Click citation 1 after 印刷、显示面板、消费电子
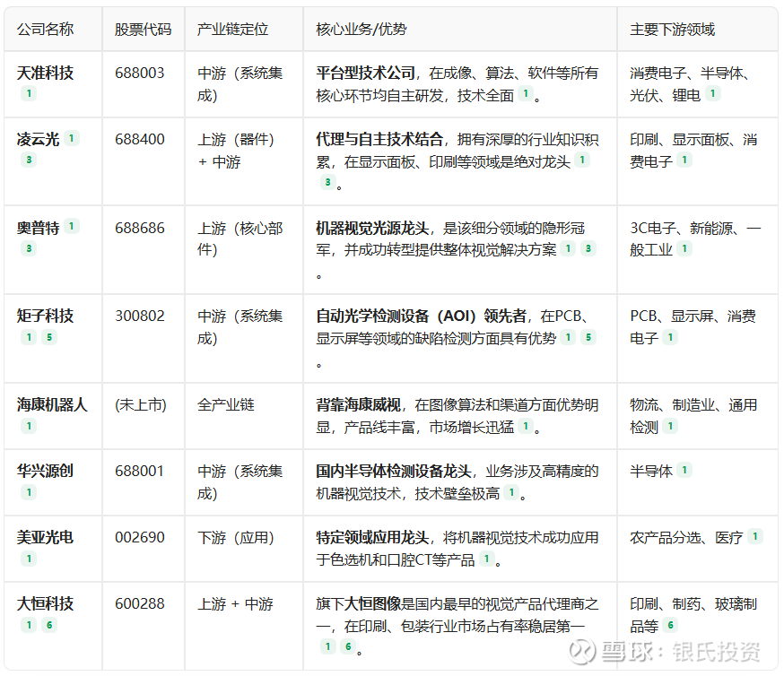This screenshot has width=784, height=676. 684,160
